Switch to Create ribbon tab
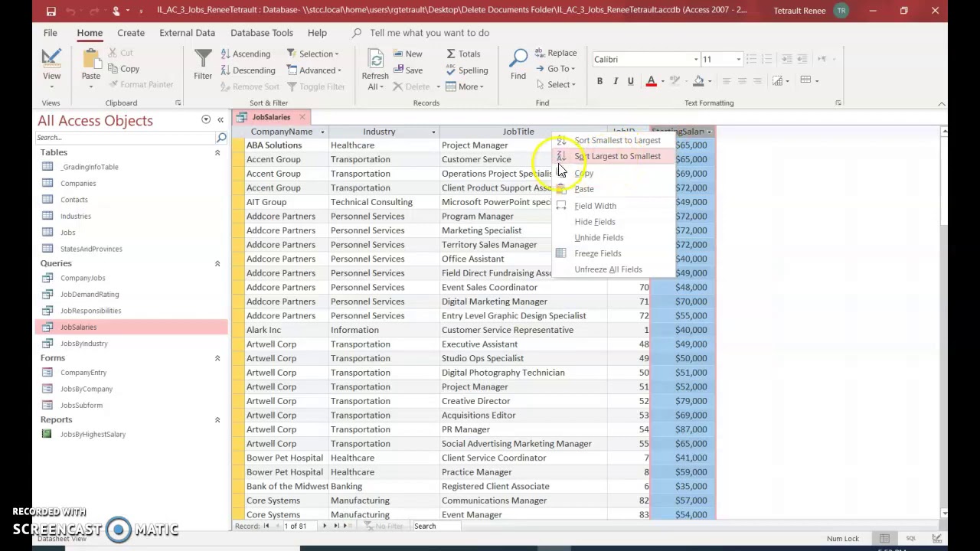Image resolution: width=980 pixels, height=551 pixels. coord(131,33)
